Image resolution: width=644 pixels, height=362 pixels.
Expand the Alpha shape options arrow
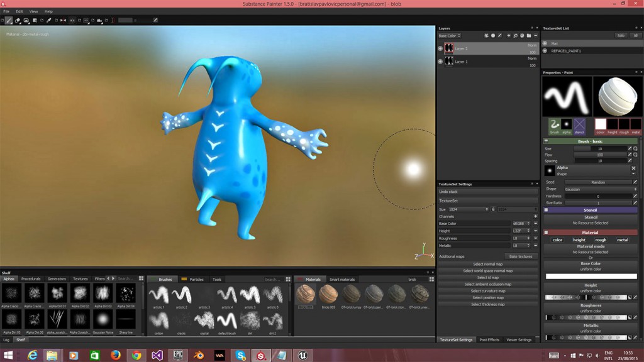pyautogui.click(x=633, y=173)
